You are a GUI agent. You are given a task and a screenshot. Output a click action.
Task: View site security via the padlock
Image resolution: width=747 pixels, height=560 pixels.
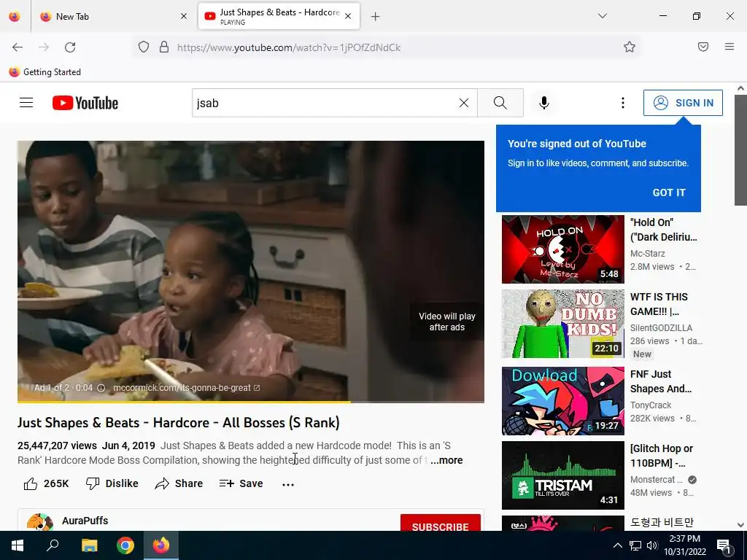164,47
